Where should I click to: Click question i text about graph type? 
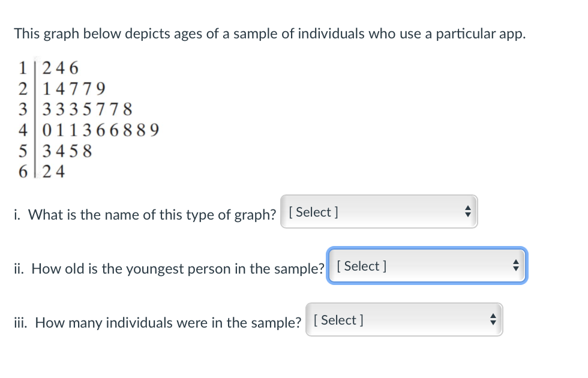pyautogui.click(x=144, y=214)
